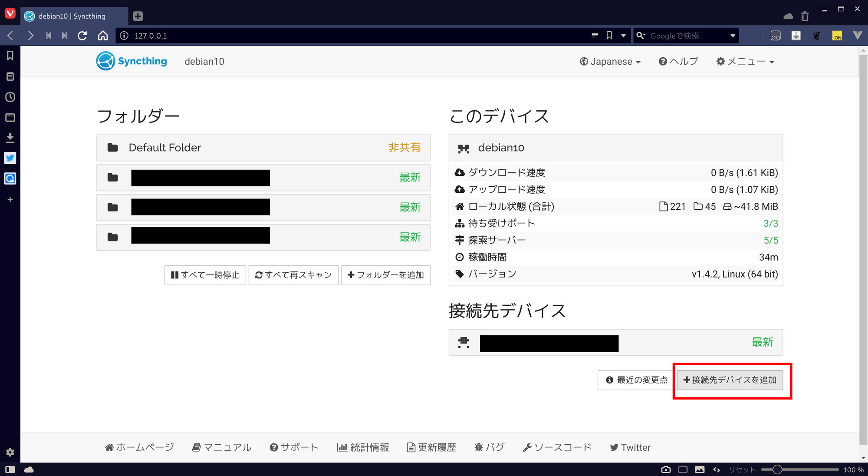Toggle the side panel visibility
The height and width of the screenshot is (476, 868).
click(x=10, y=469)
